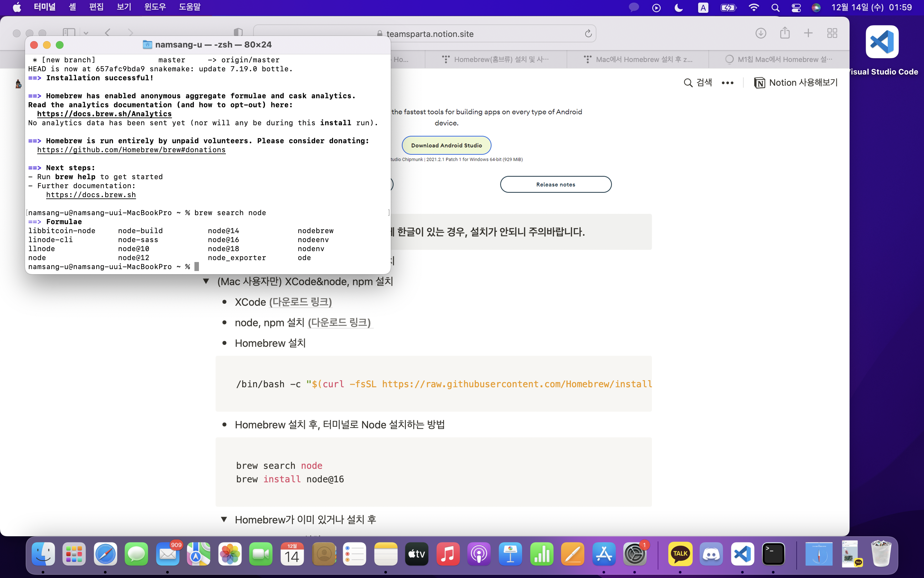Show Safari tab overview grid
This screenshot has height=578, width=924.
click(x=832, y=33)
